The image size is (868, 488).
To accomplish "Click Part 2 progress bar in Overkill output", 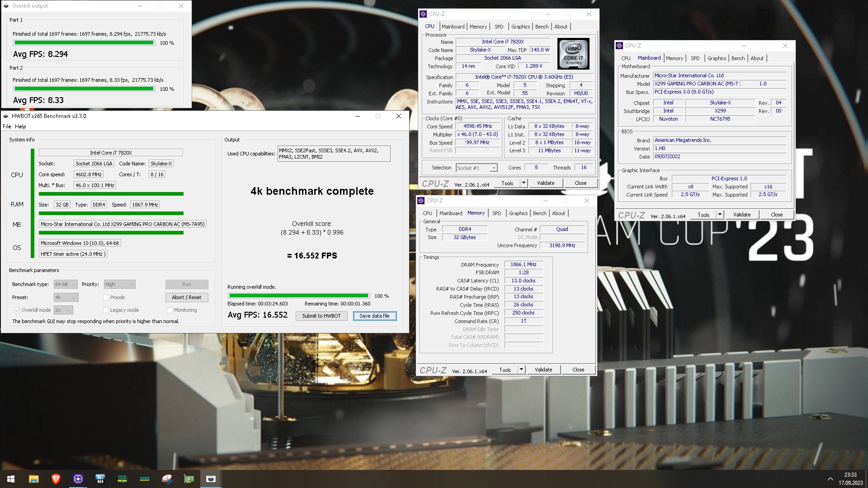I will click(x=84, y=89).
